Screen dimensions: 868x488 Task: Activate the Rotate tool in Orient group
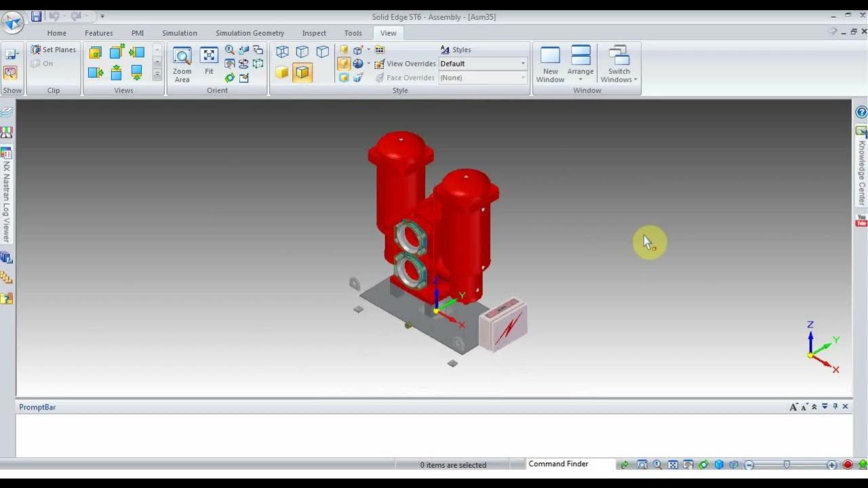coord(230,78)
